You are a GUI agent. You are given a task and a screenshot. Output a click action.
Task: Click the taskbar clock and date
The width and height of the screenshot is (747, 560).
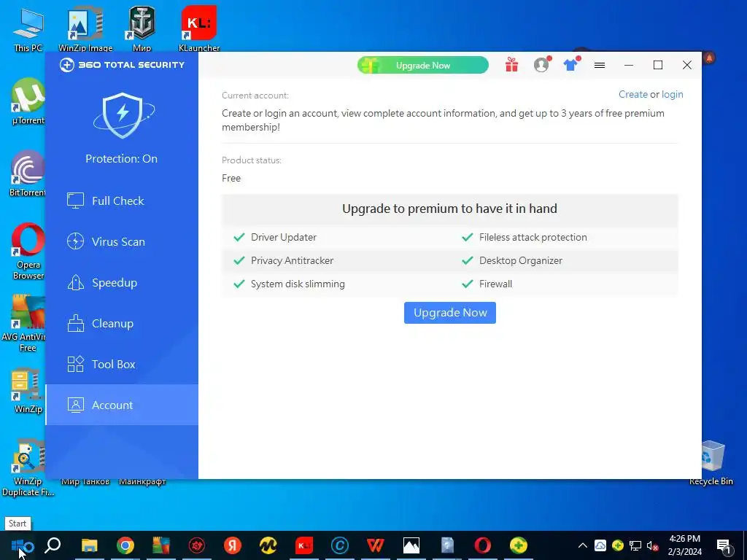click(684, 545)
